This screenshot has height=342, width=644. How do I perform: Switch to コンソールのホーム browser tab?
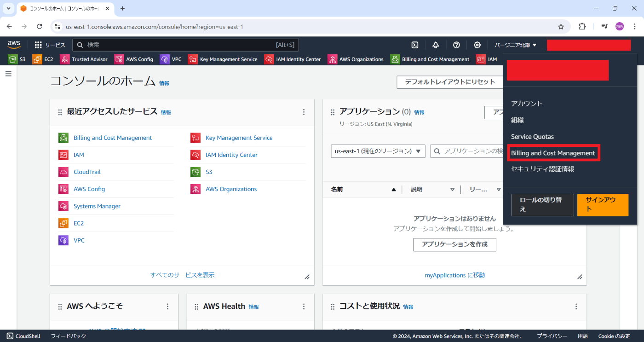point(64,9)
